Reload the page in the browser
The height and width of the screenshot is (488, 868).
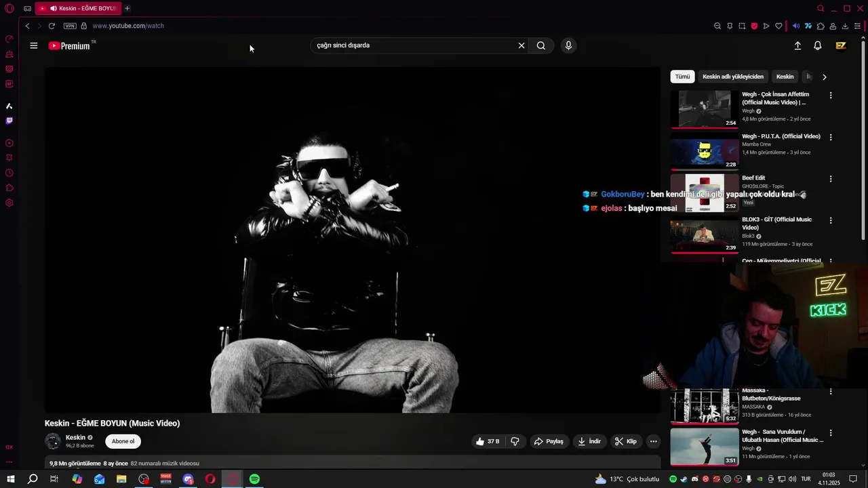point(52,26)
